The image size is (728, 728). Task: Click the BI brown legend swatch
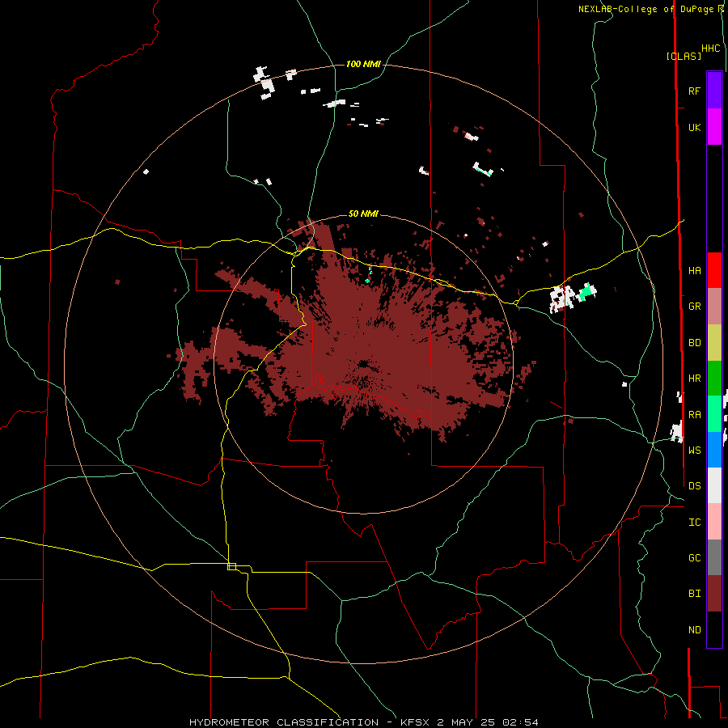coord(714,594)
